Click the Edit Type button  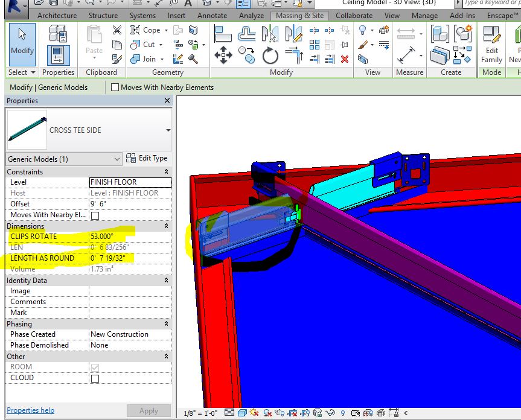point(148,158)
